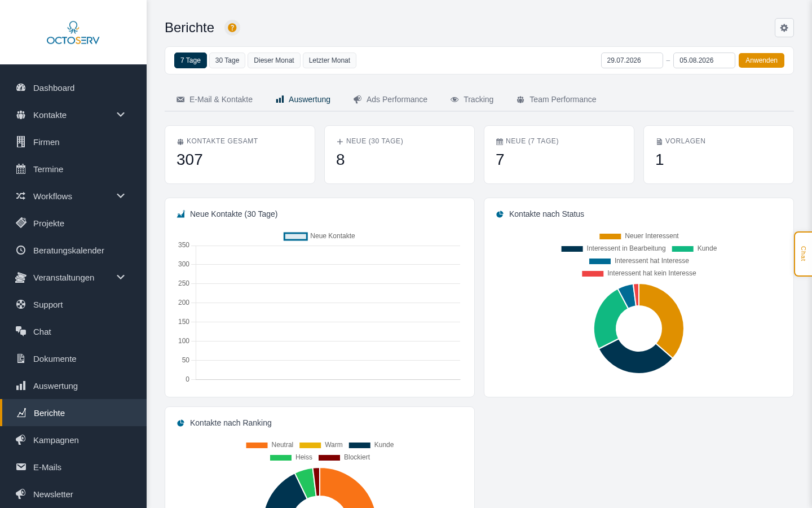Click the Kontakte people icon
The image size is (812, 508).
[x=21, y=115]
